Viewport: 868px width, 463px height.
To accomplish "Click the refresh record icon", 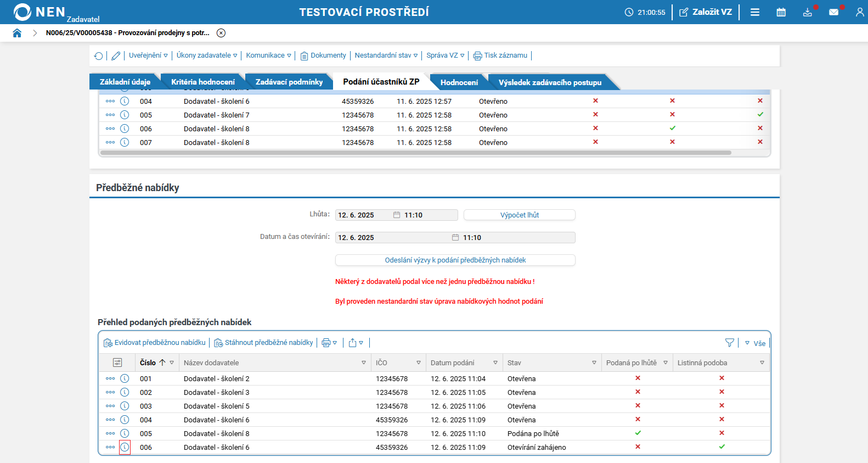I will coord(99,55).
